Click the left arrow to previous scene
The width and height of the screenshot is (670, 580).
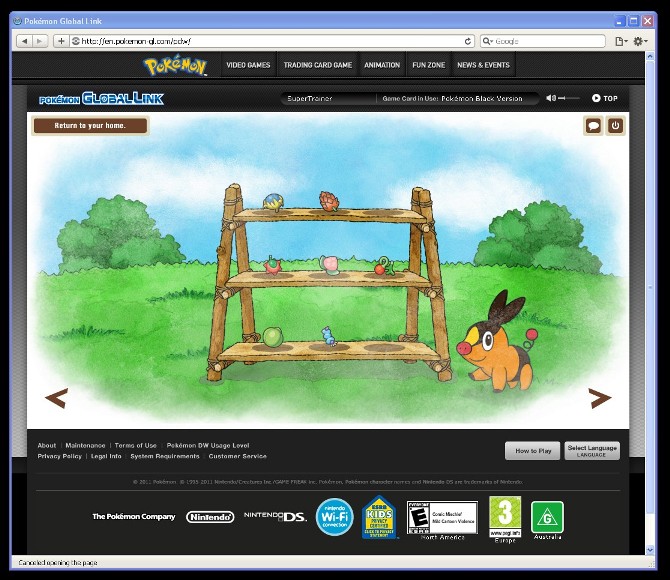tap(56, 398)
